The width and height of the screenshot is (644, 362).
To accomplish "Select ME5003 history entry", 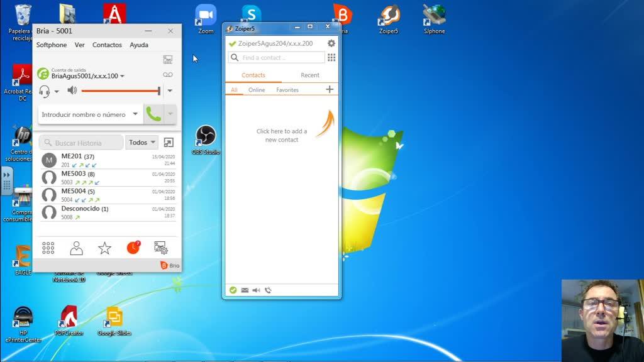I will click(108, 178).
